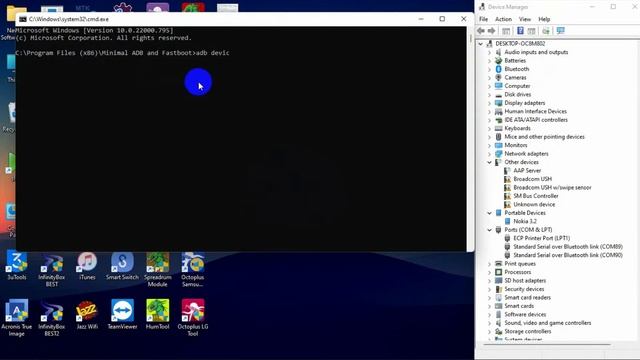Open Acronis True Image shortcut
This screenshot has width=640, height=360.
pos(16,318)
